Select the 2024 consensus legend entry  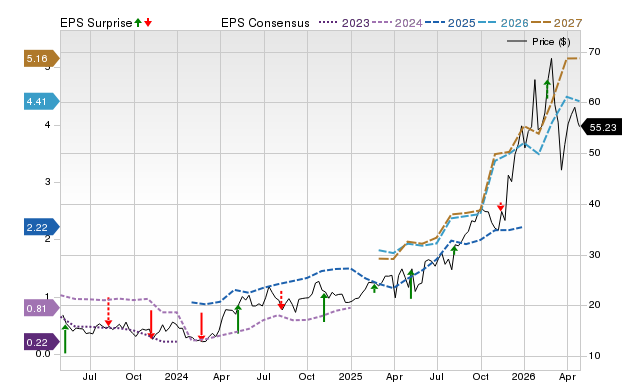[397, 23]
